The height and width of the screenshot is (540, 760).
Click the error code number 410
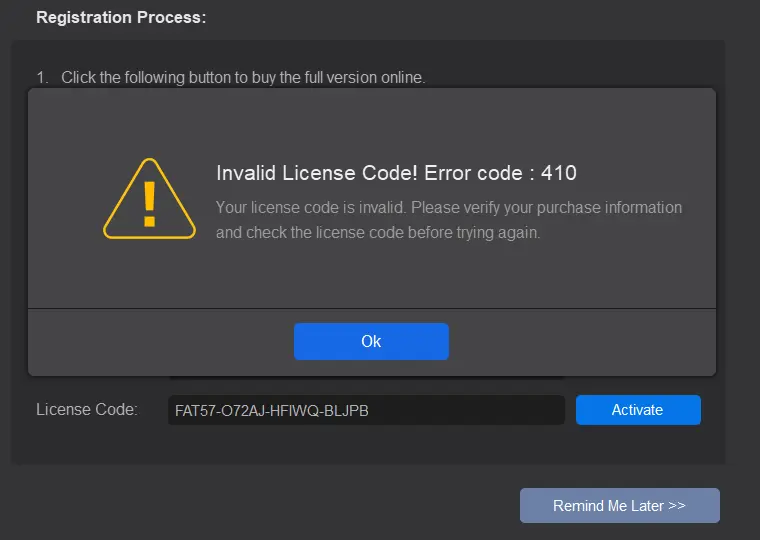click(x=559, y=173)
